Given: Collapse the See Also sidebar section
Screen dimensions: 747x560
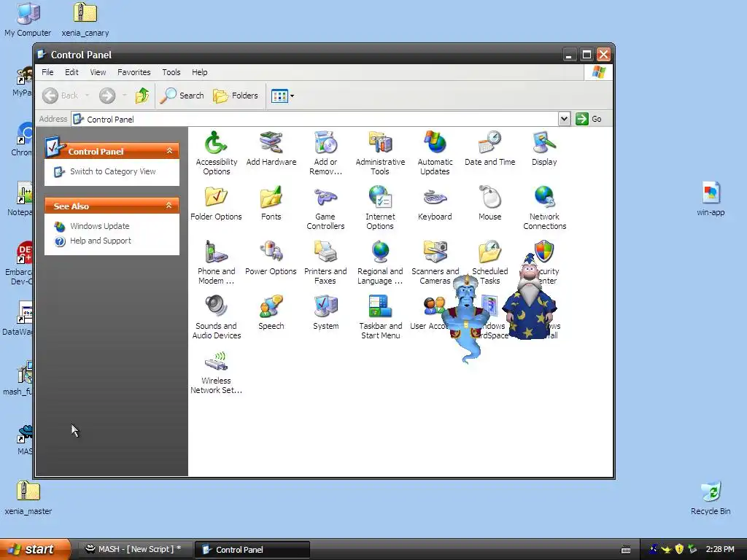Looking at the screenshot, I should [x=169, y=206].
